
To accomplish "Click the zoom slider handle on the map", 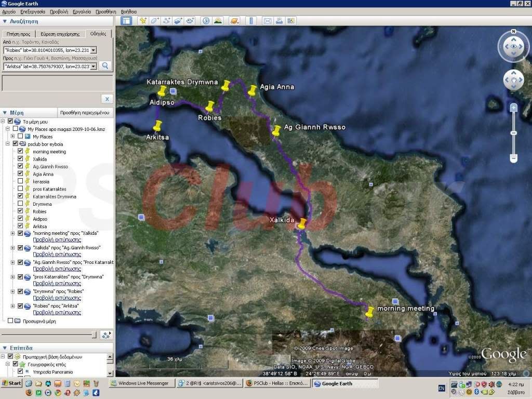I will tap(513, 132).
